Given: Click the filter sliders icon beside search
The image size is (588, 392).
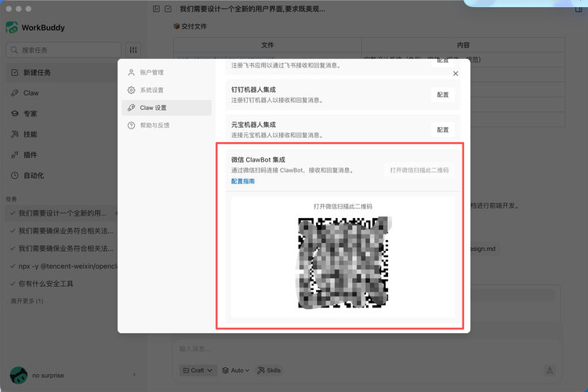Looking at the screenshot, I should (x=133, y=50).
